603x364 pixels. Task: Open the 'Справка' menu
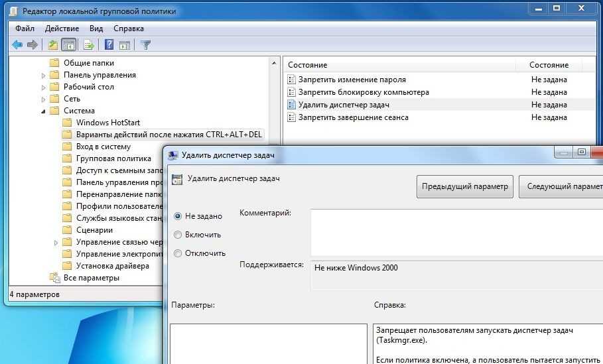tap(129, 29)
